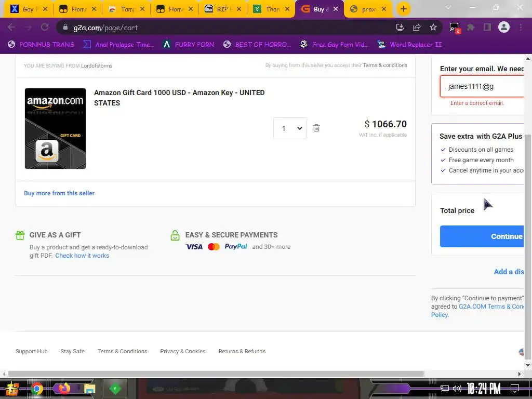Switch to the prox tab
Viewport: 532px width, 399px height.
pyautogui.click(x=368, y=9)
